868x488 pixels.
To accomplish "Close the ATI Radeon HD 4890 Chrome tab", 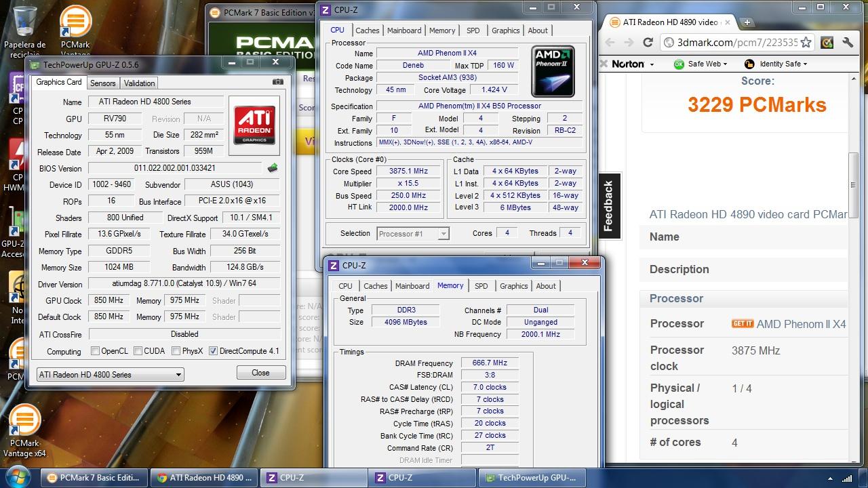I will 728,22.
